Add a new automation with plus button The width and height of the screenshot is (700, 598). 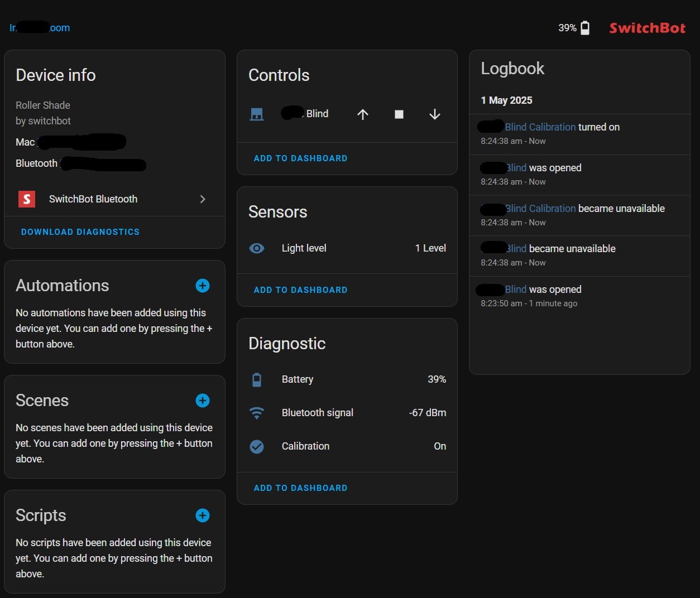[x=203, y=286]
